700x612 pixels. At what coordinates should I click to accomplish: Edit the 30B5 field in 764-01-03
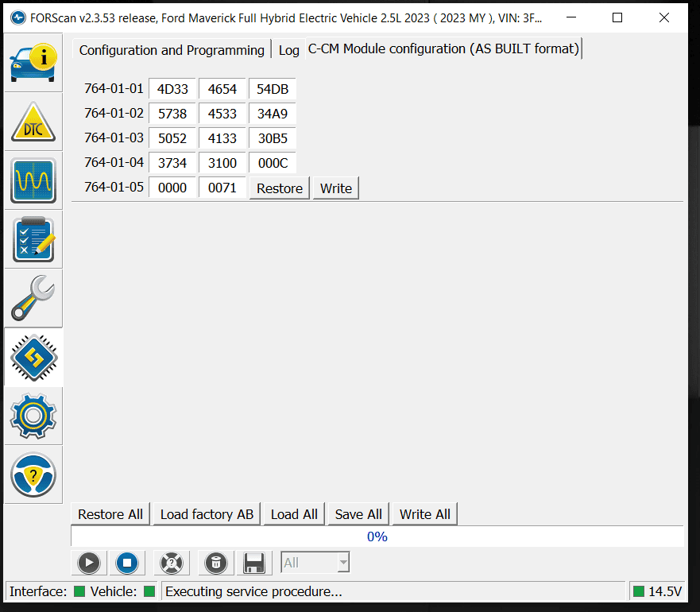[x=273, y=138]
